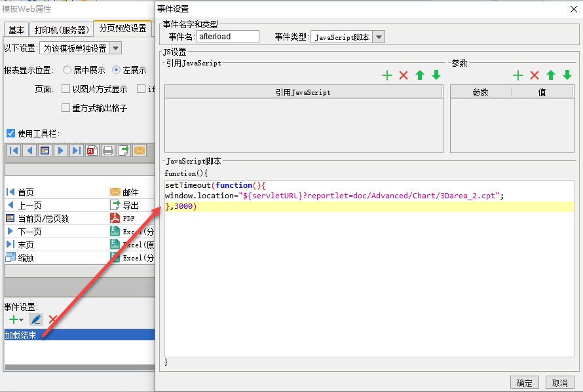Open add event dropdown with green plus
The image size is (583, 392).
[x=16, y=319]
